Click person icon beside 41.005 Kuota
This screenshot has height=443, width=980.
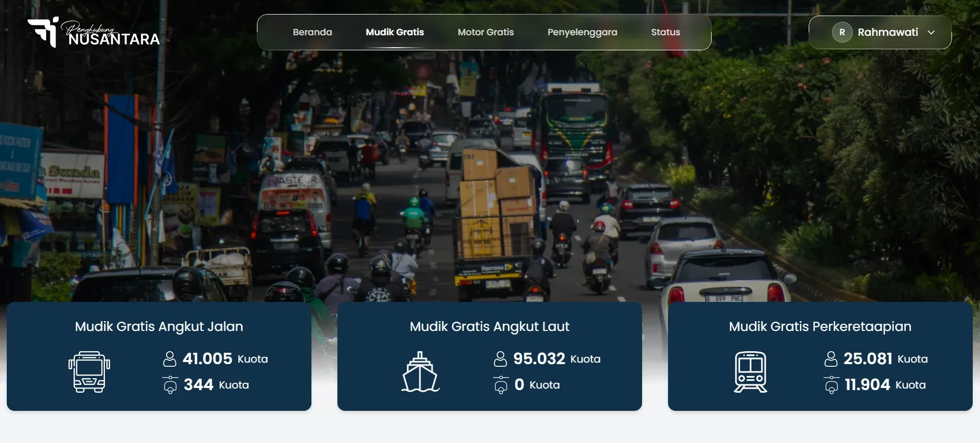(170, 359)
